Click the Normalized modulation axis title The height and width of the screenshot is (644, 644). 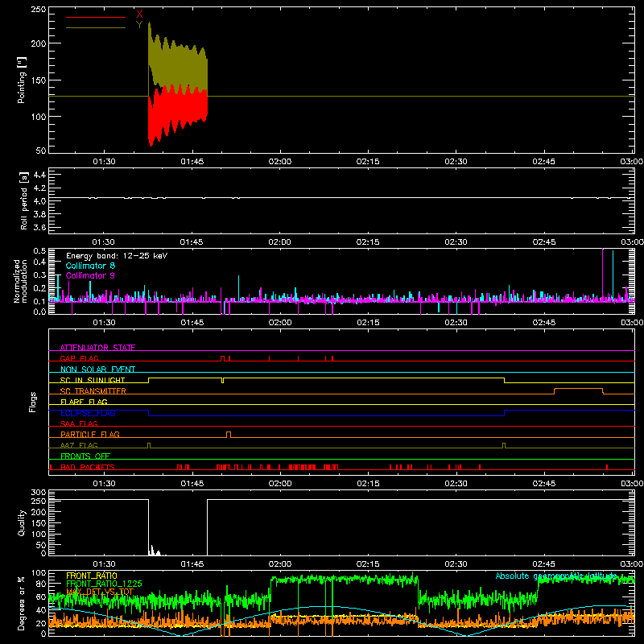coord(21,281)
